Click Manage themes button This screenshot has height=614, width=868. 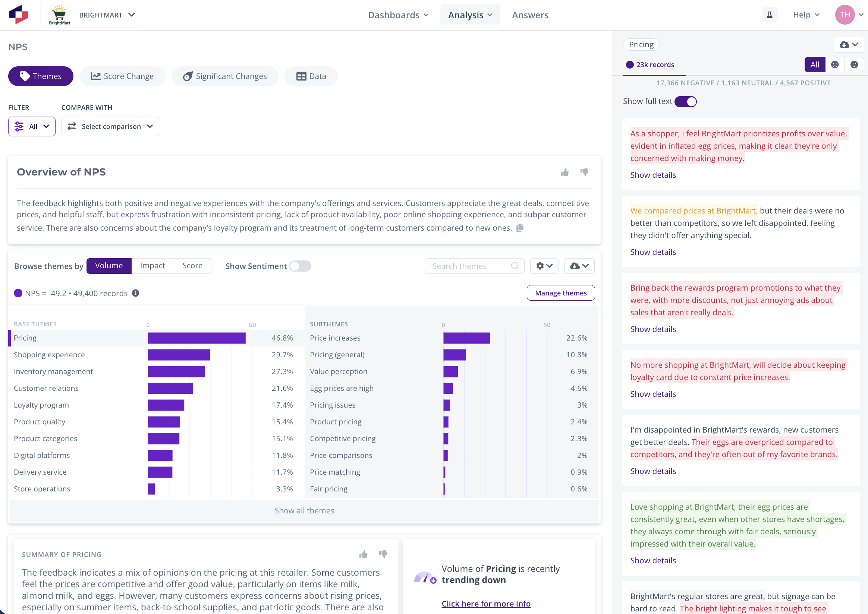coord(561,292)
